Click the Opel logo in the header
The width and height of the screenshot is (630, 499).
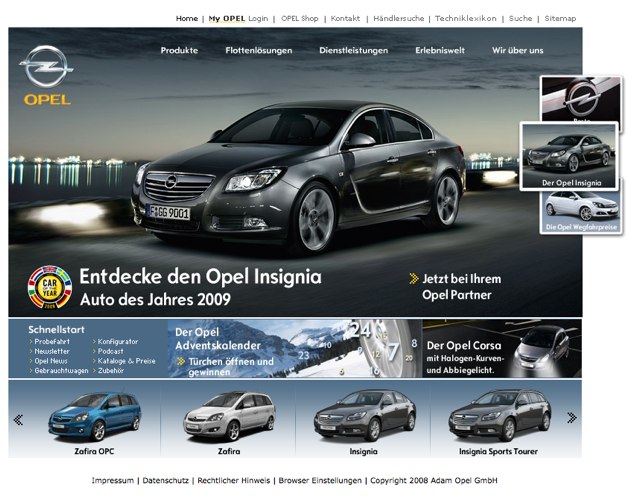click(46, 75)
